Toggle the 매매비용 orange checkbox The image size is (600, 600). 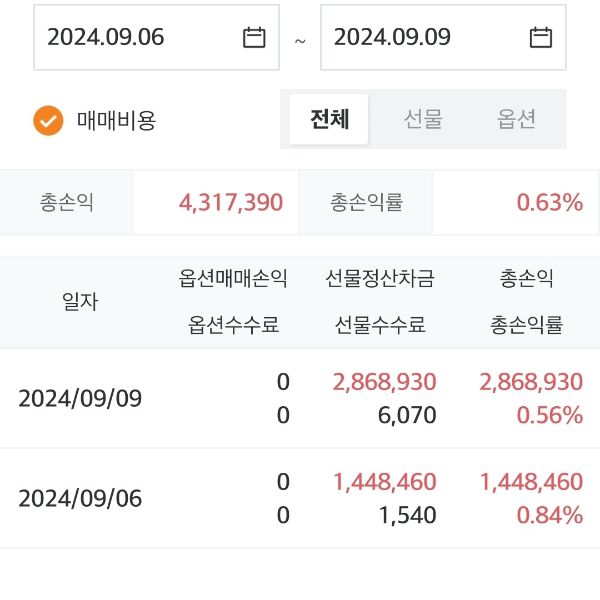coord(48,121)
